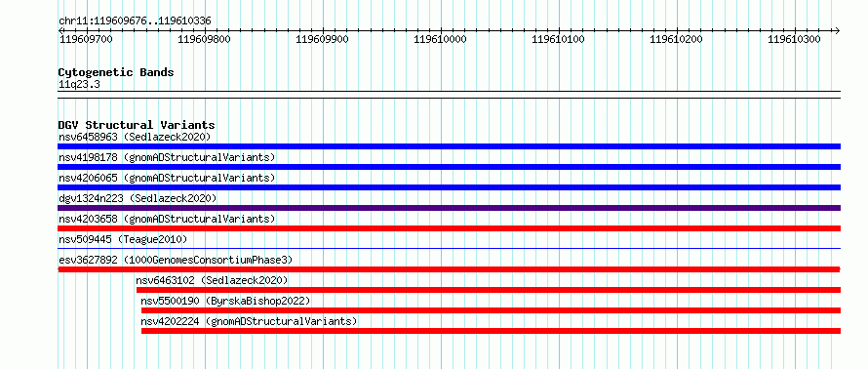The width and height of the screenshot is (868, 369).
Task: Click the 119610100 ruler position
Action: [558, 39]
